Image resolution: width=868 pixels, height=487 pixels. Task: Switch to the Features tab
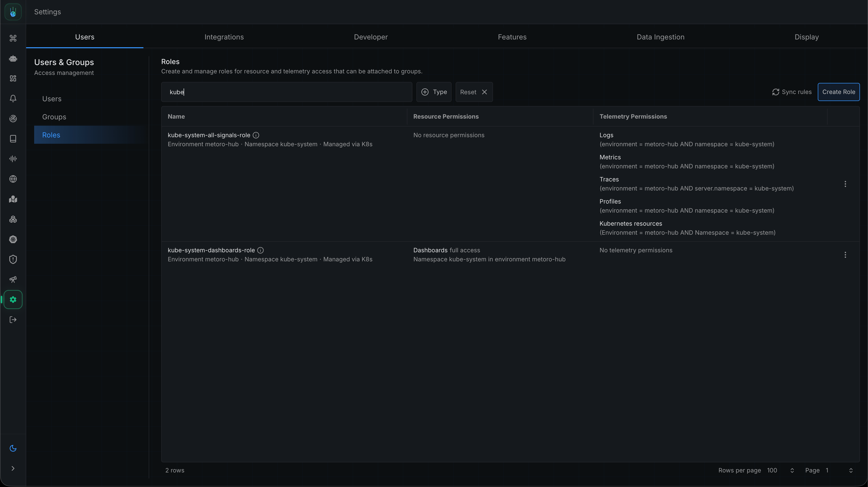click(x=512, y=37)
